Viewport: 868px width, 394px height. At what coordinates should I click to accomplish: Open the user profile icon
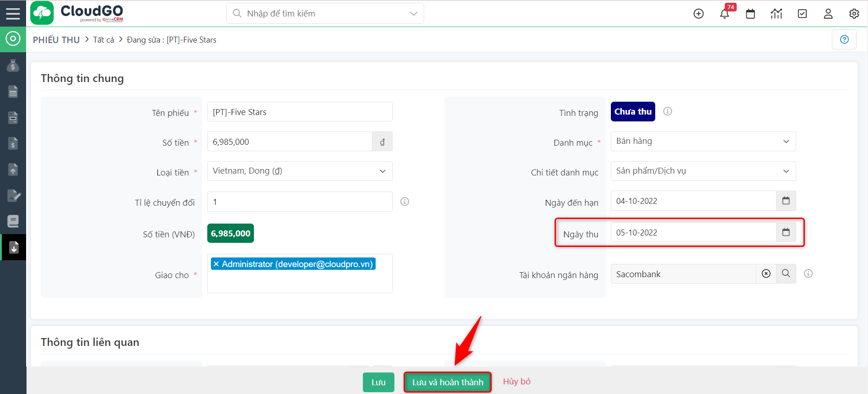(828, 14)
